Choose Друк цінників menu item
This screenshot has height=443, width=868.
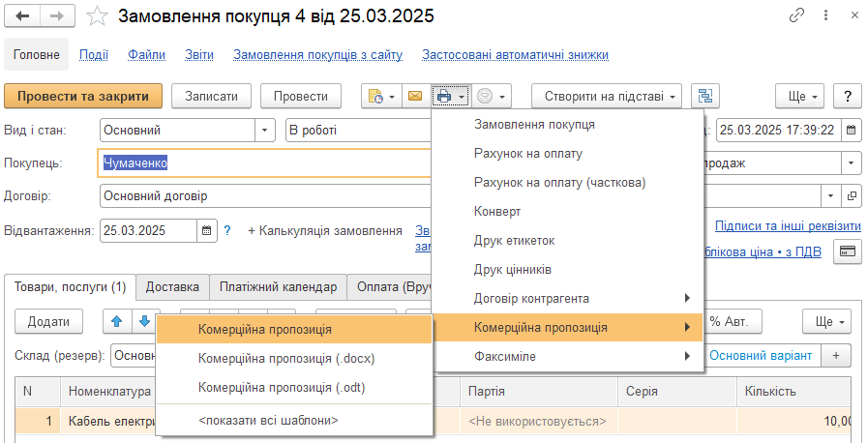tap(567, 270)
